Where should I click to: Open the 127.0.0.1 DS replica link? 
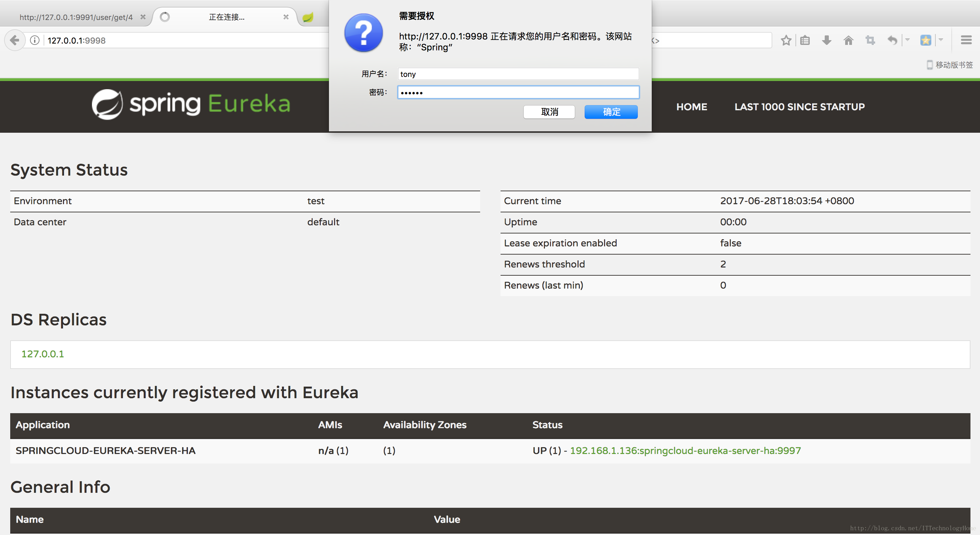coord(43,354)
